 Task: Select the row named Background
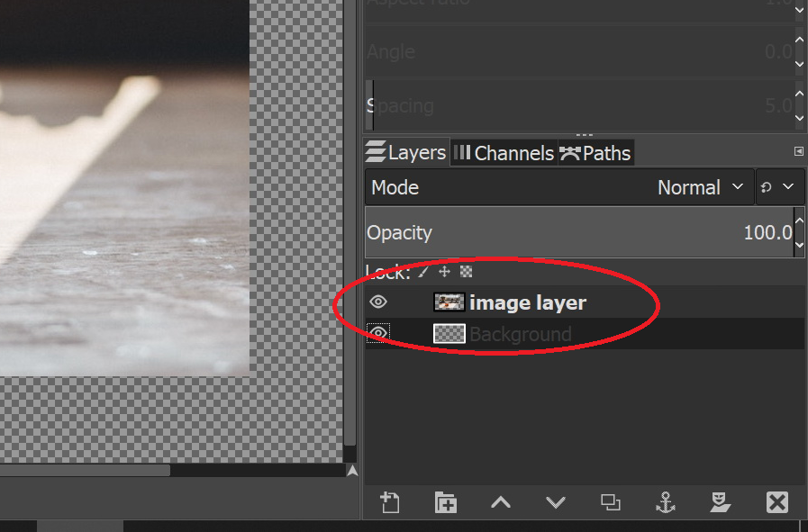[x=585, y=334]
